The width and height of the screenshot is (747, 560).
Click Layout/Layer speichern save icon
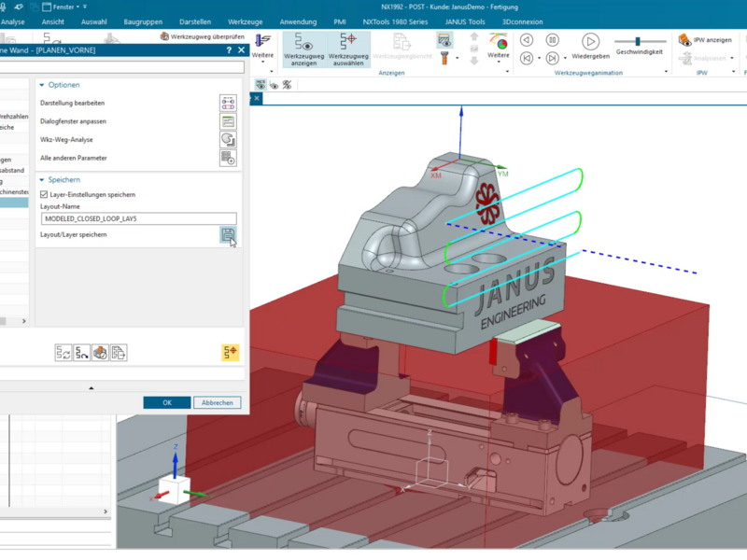pos(228,235)
